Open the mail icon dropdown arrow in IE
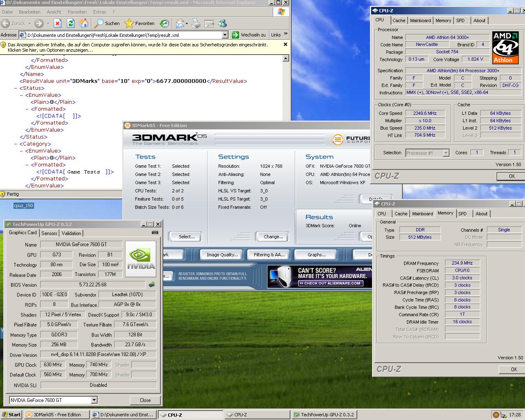 187,24
